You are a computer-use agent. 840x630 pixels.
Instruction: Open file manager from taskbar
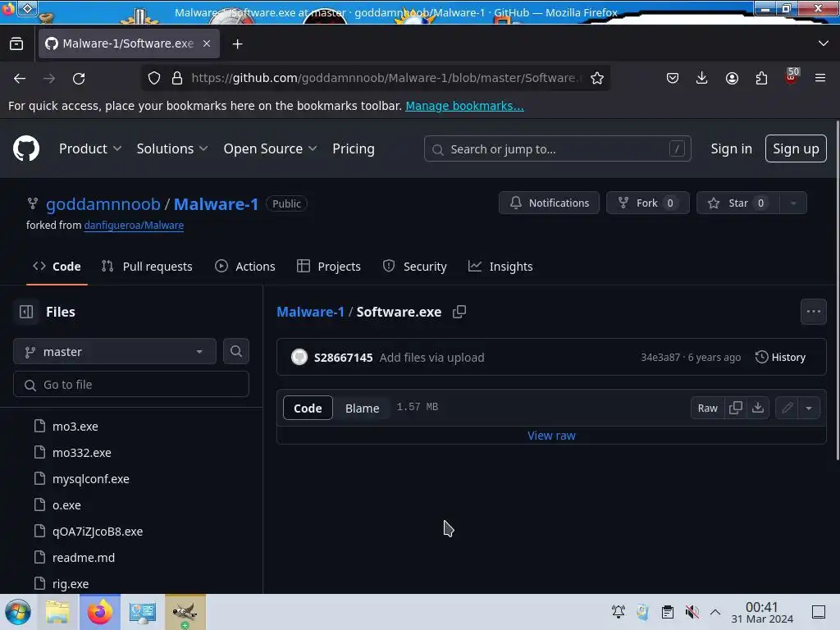[57, 612]
